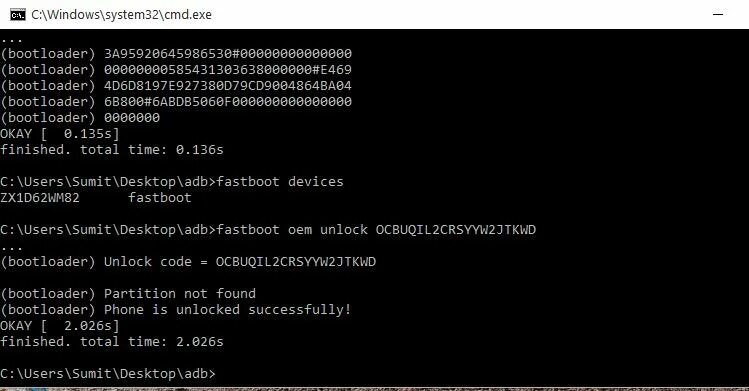Click bootloader line starting with 4D6D8197E927
Viewport: 749px width, 391px height.
pos(176,85)
